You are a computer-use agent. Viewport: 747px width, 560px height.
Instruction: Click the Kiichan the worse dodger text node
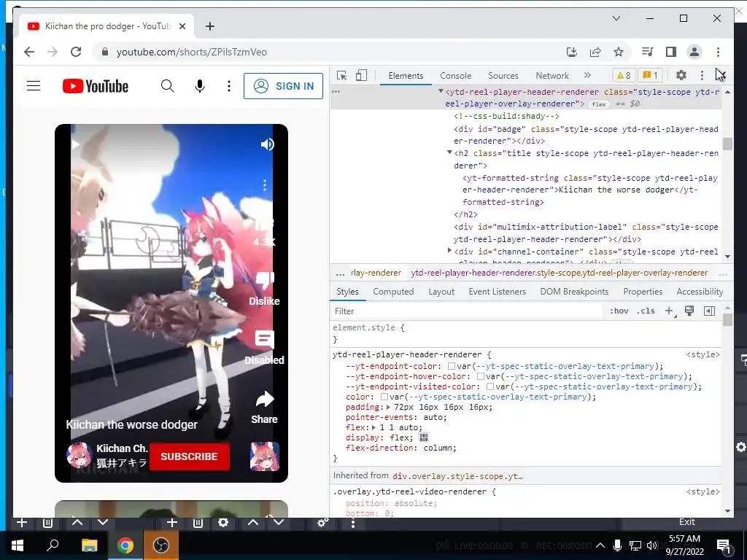(x=616, y=190)
